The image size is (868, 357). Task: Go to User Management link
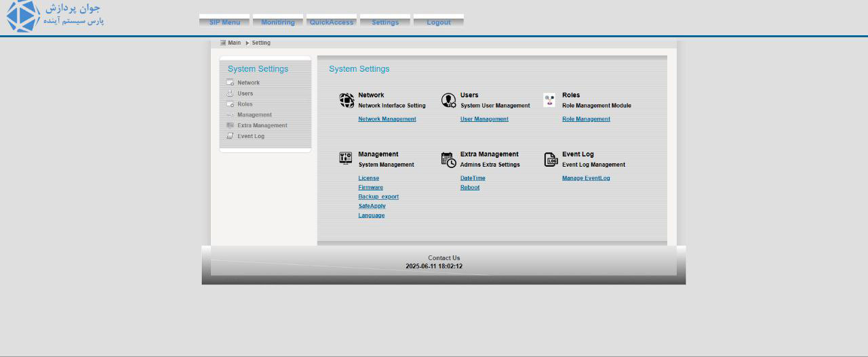(484, 119)
